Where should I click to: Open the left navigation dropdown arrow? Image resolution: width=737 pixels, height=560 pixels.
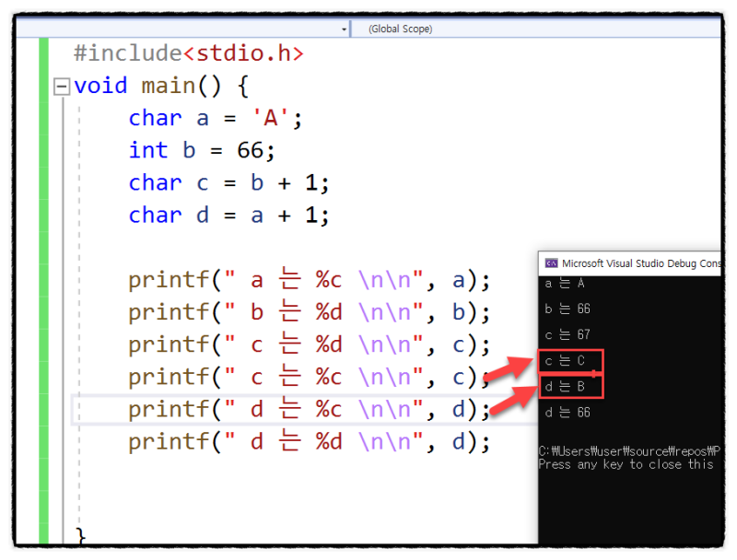344,29
